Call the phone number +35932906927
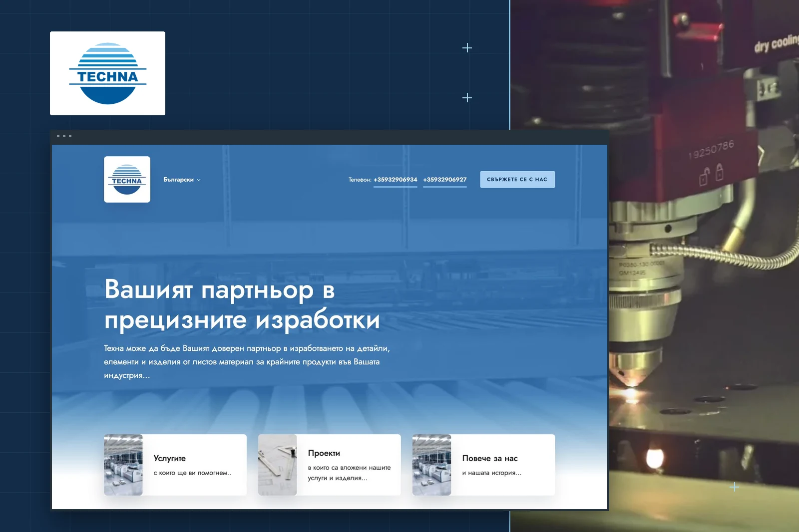This screenshot has width=799, height=532. [x=445, y=180]
